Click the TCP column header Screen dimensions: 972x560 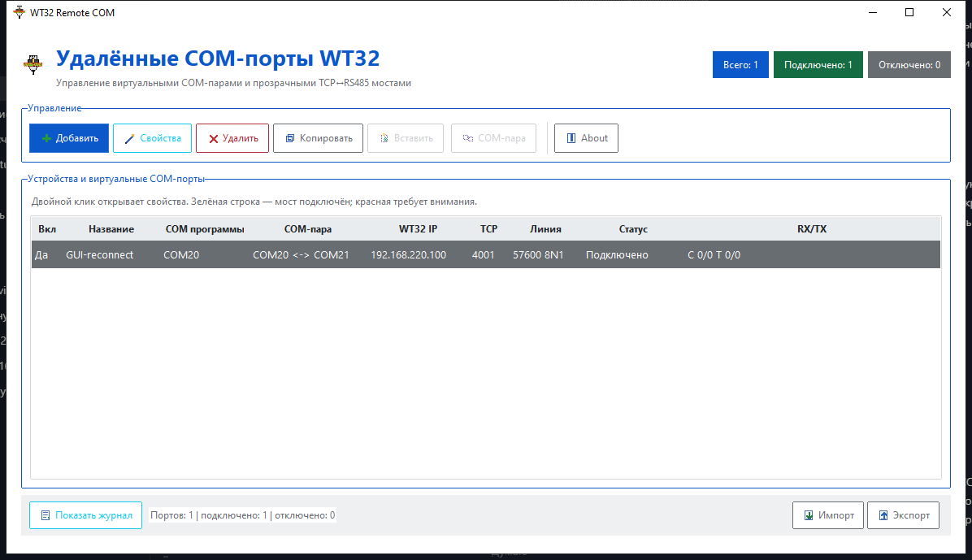click(x=488, y=229)
